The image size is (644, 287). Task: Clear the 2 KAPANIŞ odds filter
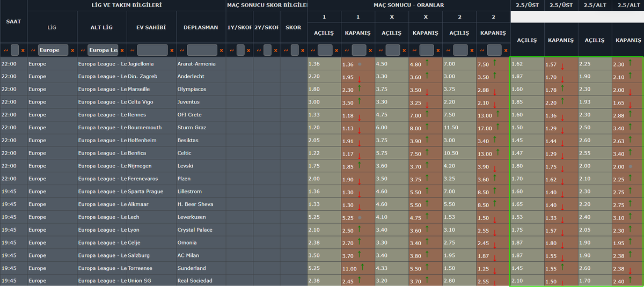506,50
